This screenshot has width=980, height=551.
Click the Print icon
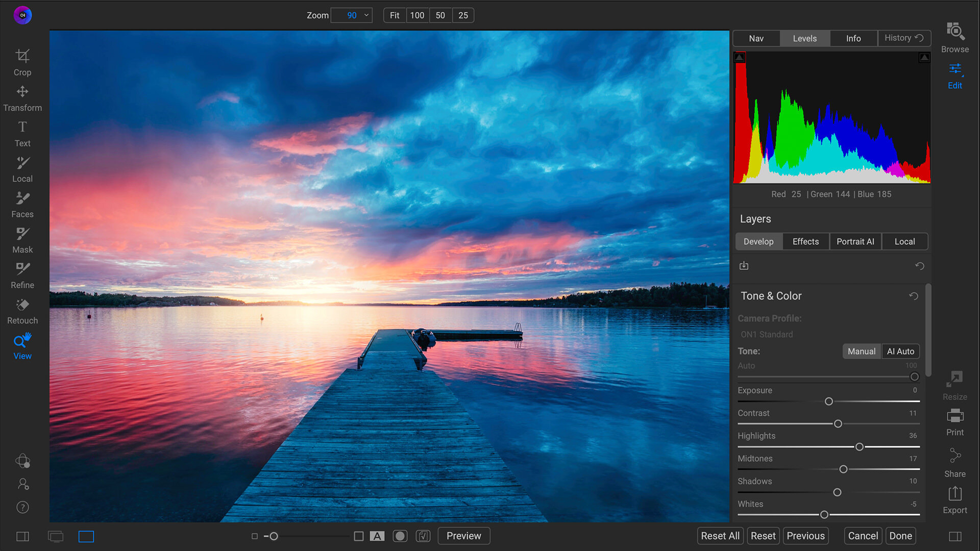[x=954, y=416]
